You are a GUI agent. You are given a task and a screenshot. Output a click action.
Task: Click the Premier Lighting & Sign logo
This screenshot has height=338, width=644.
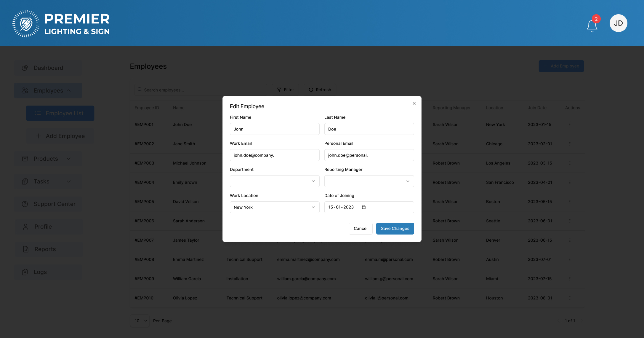(x=61, y=24)
